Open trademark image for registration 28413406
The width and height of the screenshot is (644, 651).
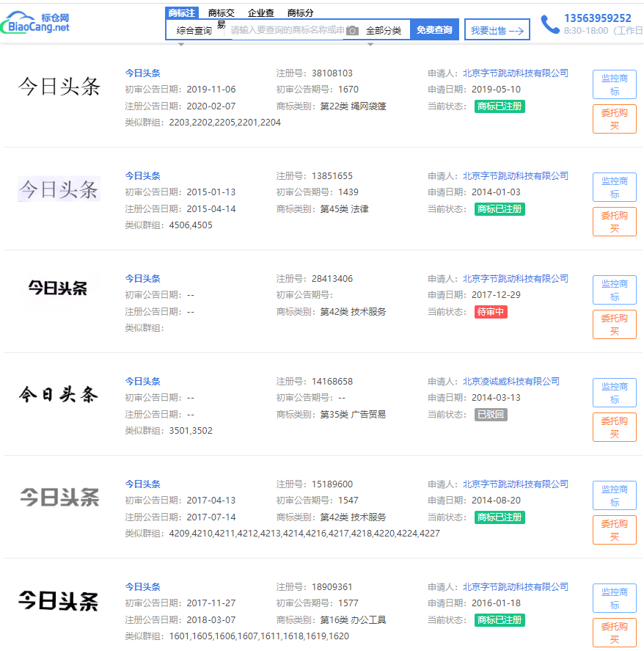click(x=59, y=288)
